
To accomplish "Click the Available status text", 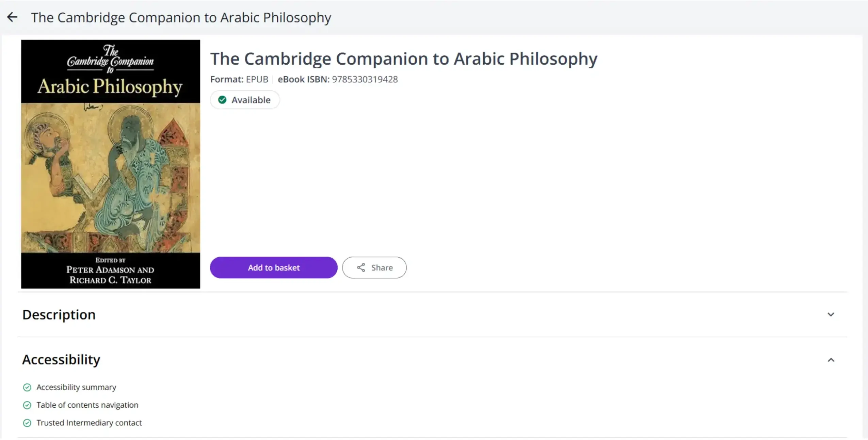I will [x=251, y=100].
